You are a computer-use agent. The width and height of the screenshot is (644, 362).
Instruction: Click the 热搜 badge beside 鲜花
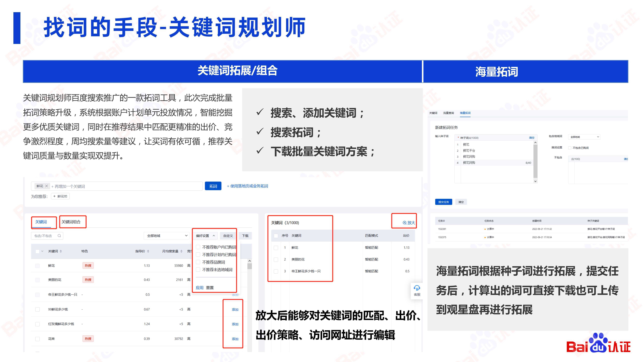(x=88, y=266)
